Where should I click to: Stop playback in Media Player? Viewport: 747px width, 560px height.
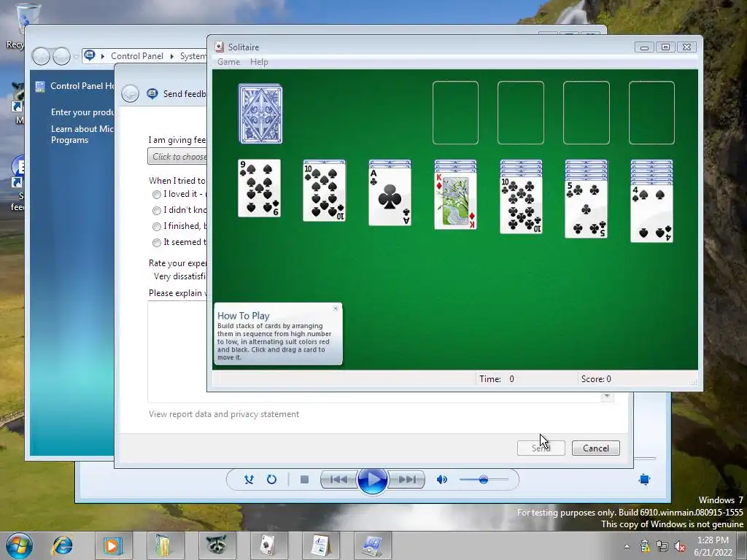click(304, 480)
